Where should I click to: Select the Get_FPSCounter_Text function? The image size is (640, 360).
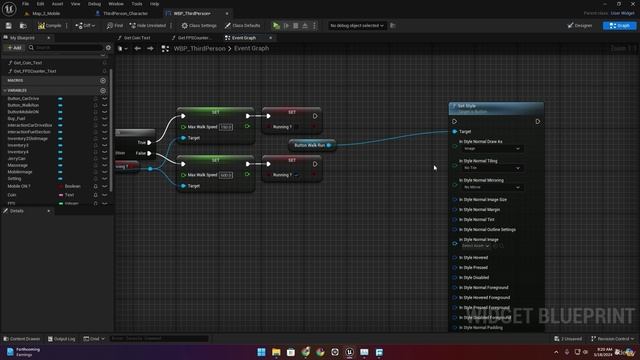(x=35, y=71)
